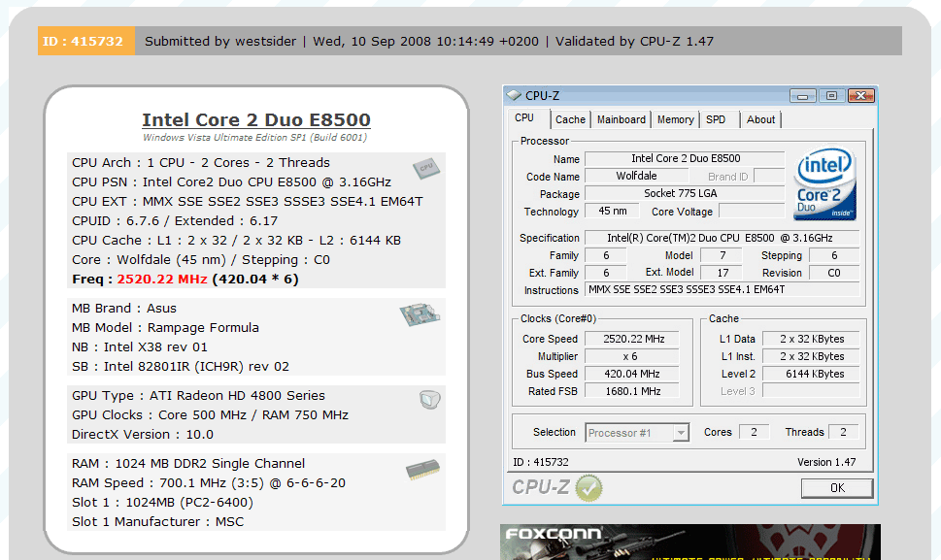Click the green validation checkmark badge

(588, 487)
